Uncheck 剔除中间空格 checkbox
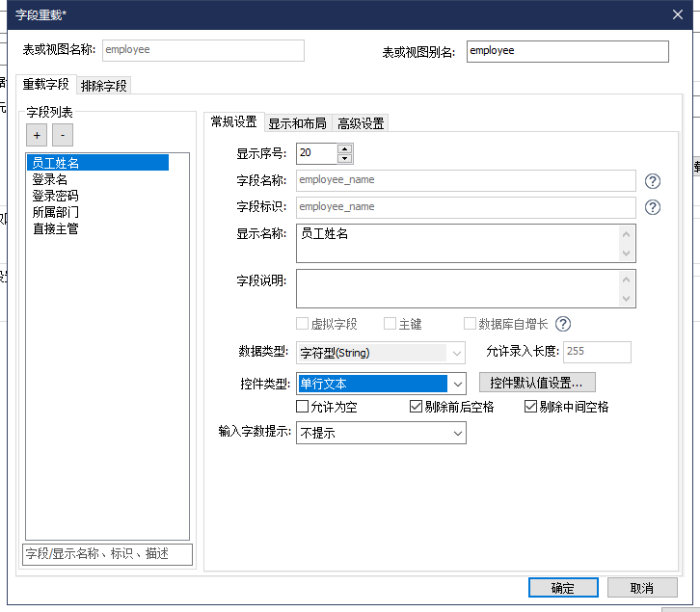The image size is (700, 612). coord(530,407)
